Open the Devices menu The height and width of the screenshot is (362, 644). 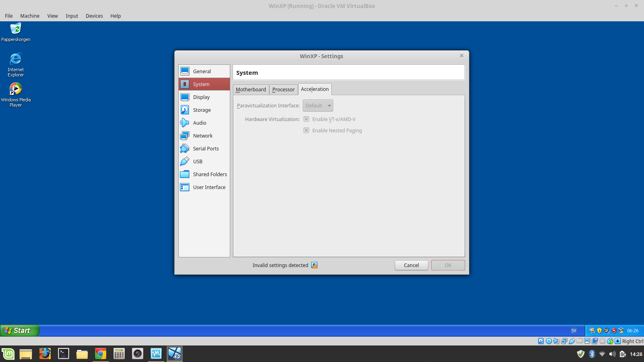[94, 16]
